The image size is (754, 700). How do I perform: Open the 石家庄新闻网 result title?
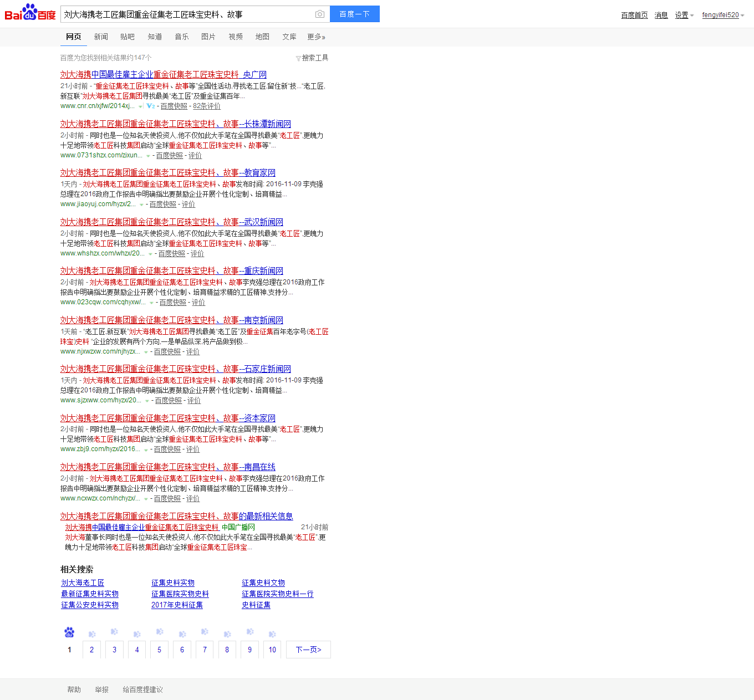[176, 369]
